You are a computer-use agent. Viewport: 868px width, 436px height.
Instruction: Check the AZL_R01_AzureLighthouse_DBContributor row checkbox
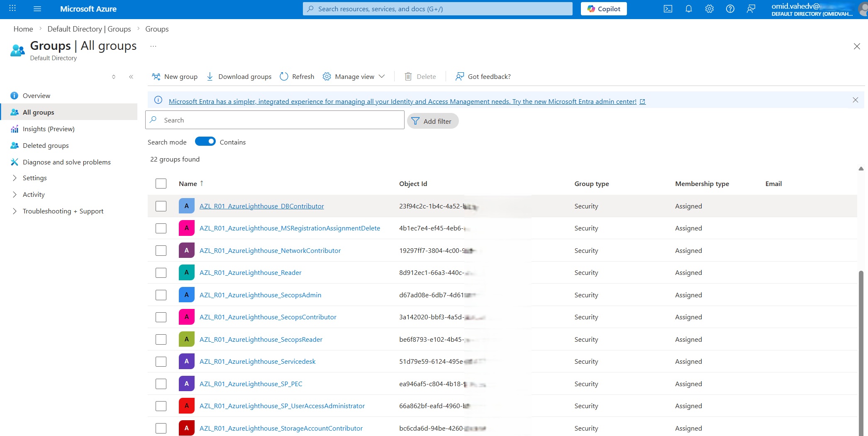tap(161, 206)
